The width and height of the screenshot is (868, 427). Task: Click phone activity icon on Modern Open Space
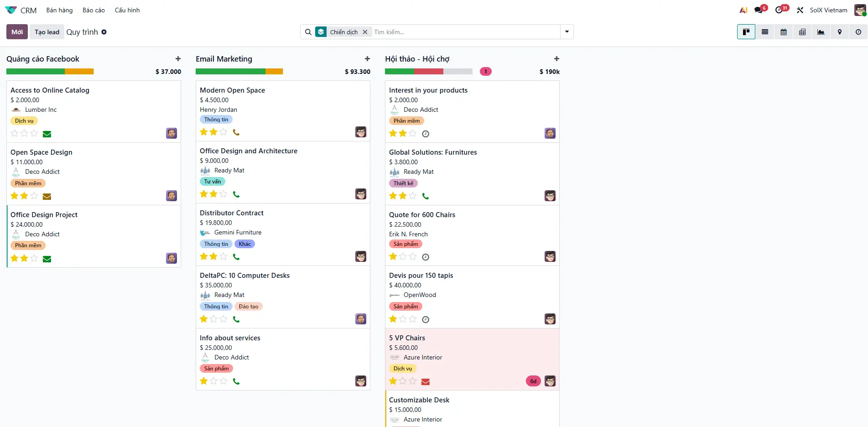tap(236, 132)
